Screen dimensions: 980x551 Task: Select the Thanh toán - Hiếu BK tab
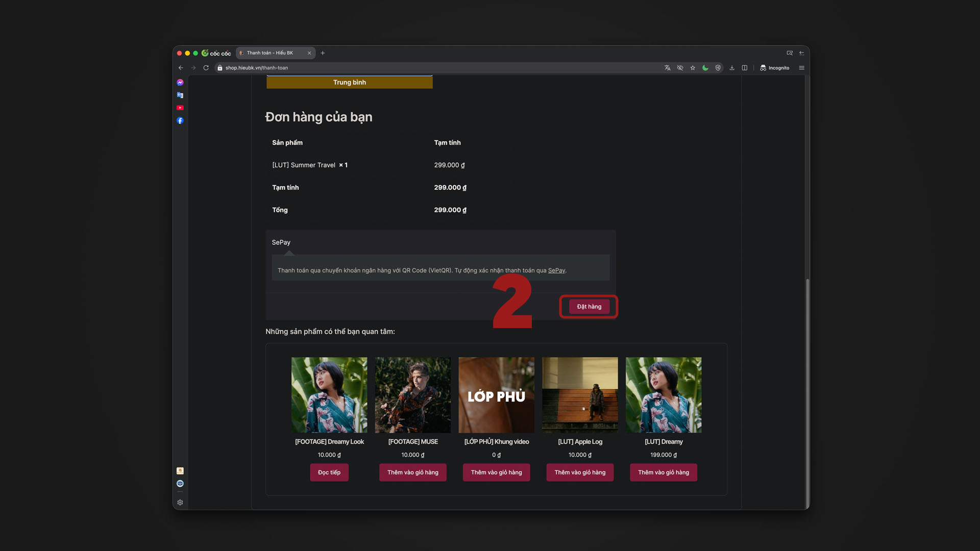click(271, 53)
